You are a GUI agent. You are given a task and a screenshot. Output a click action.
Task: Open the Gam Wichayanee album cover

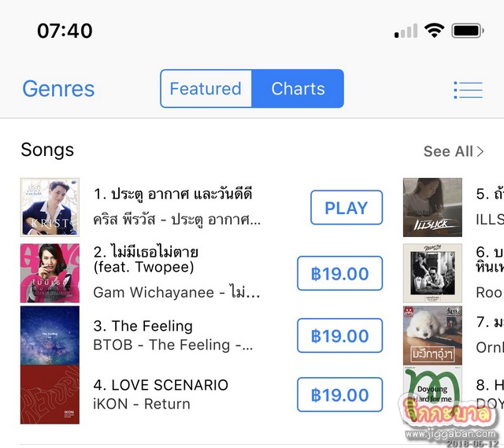(50, 273)
